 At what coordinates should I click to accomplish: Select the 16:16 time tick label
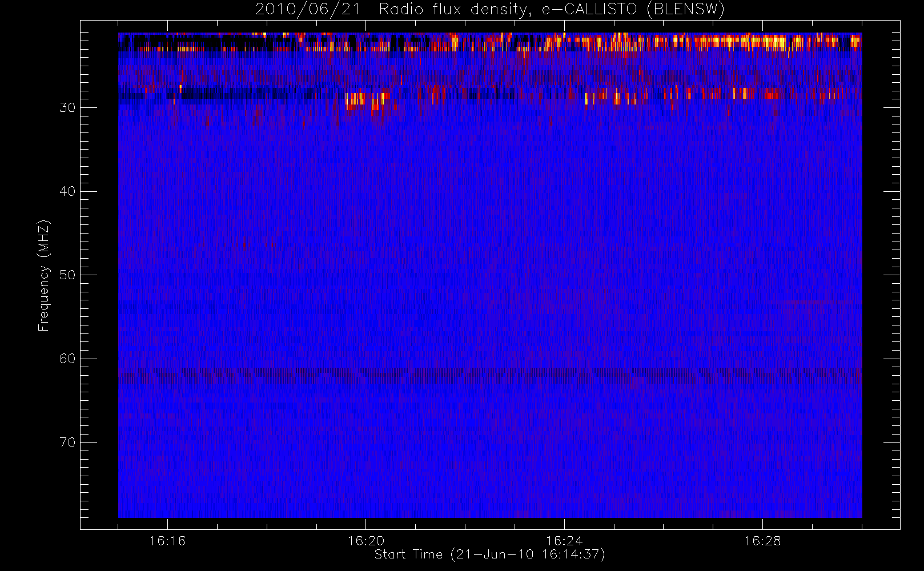click(x=167, y=541)
